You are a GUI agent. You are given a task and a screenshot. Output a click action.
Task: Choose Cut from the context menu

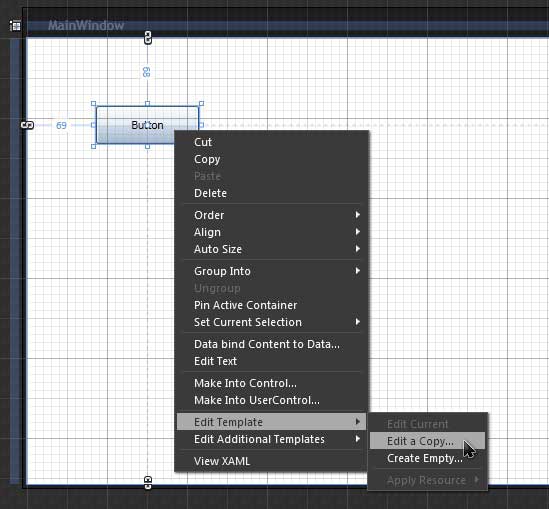click(272, 142)
